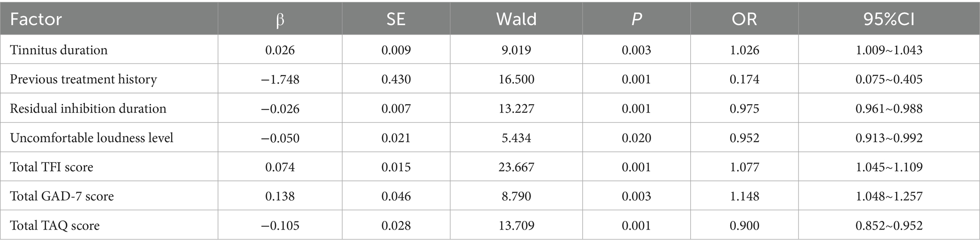Click the Total TAQ score label
The width and height of the screenshot is (980, 248).
coord(55,225)
